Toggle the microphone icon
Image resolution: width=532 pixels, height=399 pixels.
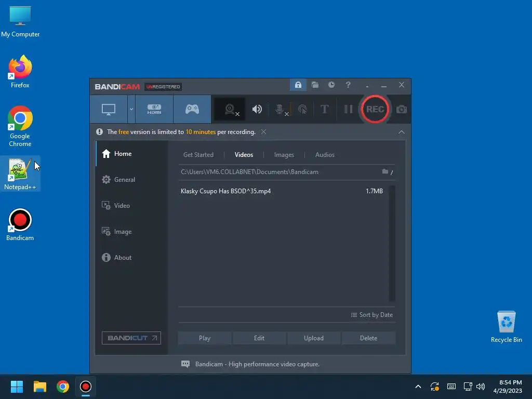click(x=280, y=109)
